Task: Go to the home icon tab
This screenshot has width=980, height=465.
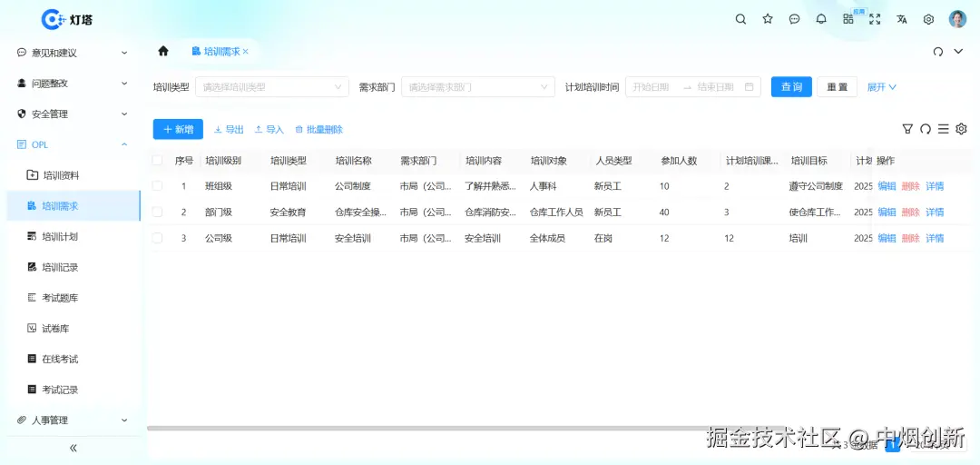Action: click(163, 52)
